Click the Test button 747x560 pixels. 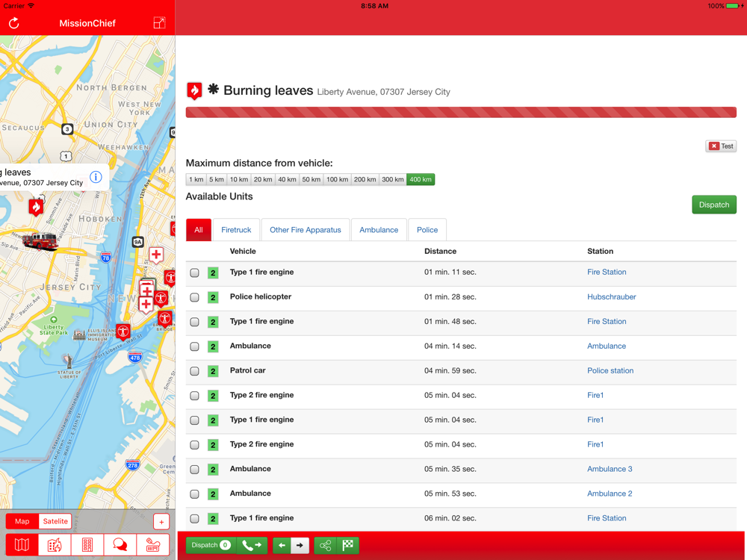pyautogui.click(x=722, y=146)
